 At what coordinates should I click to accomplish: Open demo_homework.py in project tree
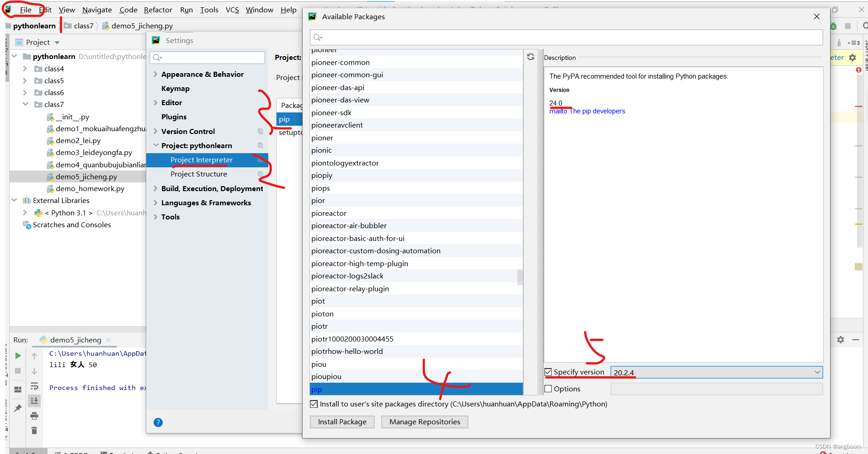coord(90,189)
